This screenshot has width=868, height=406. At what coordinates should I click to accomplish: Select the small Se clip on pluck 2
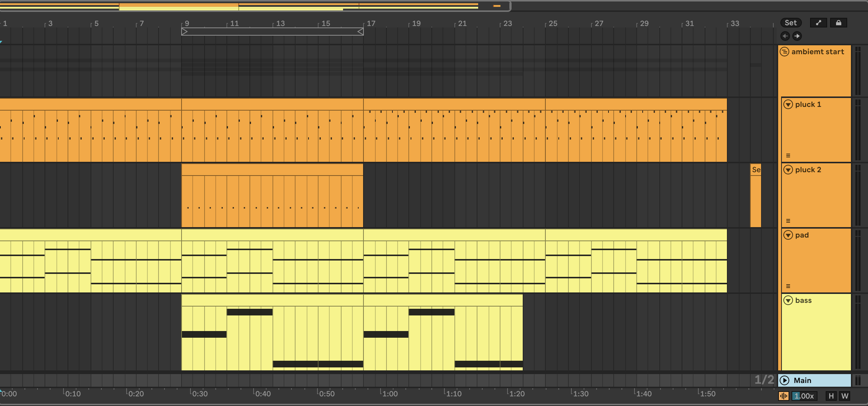756,170
